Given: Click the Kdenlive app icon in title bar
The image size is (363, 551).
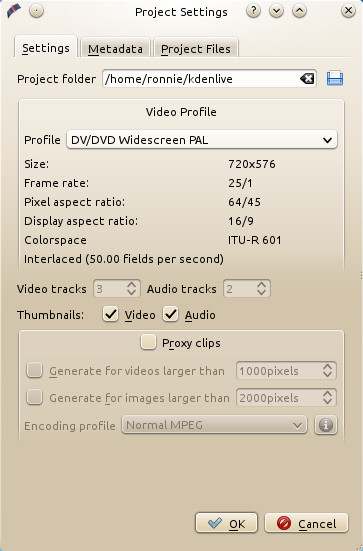Looking at the screenshot, I should [13, 11].
